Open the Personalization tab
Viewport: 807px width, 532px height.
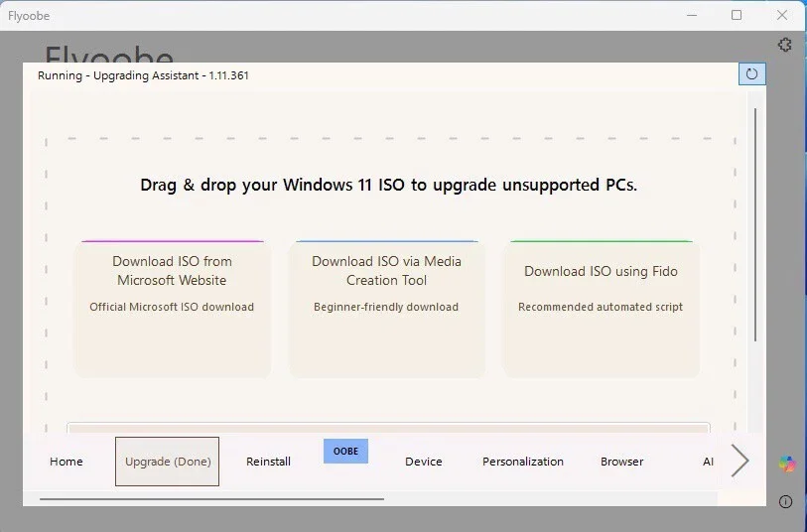tap(523, 462)
